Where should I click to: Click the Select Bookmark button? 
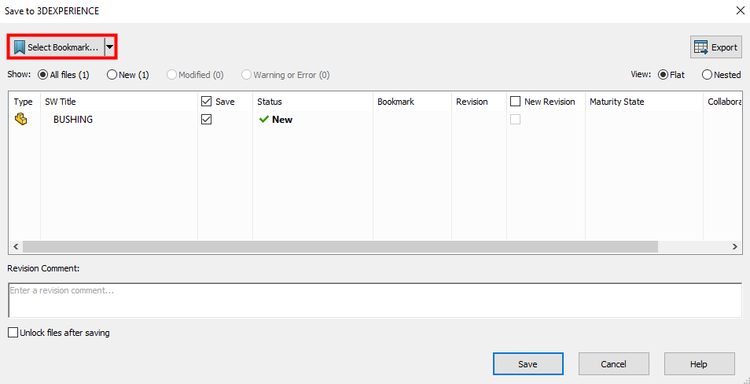[56, 47]
